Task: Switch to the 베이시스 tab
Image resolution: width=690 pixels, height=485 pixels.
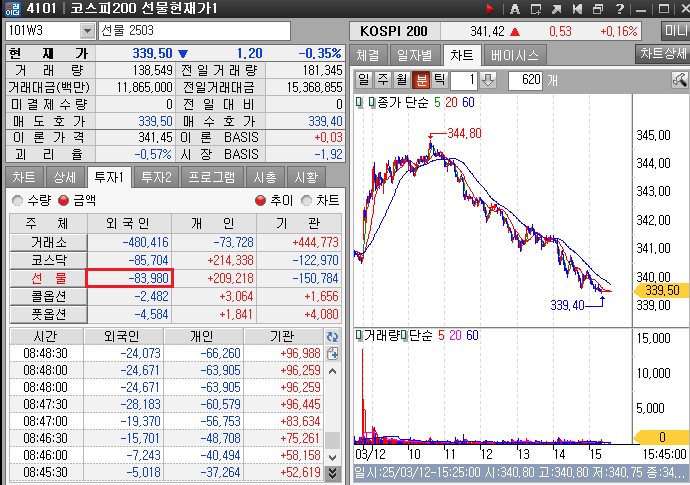Action: point(514,55)
